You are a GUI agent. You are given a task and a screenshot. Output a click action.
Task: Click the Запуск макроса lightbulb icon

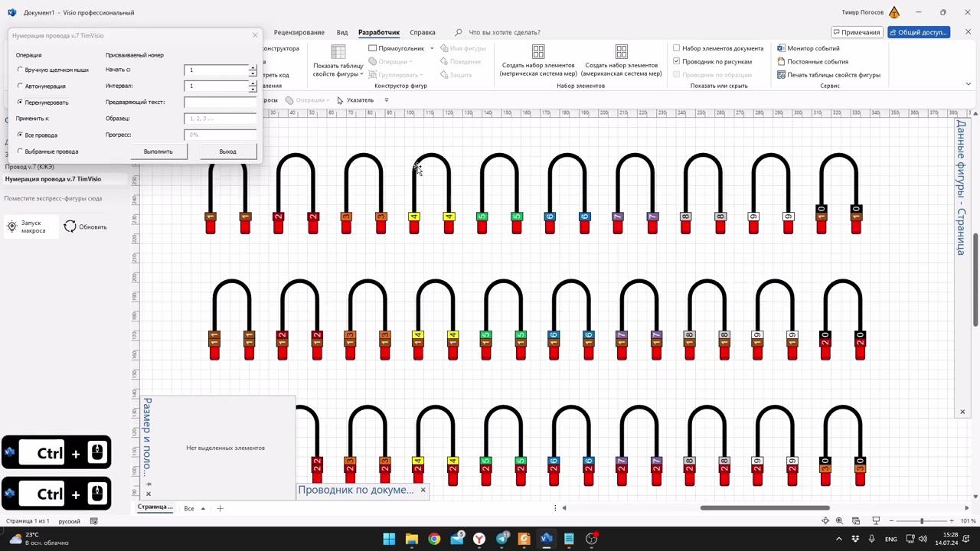[12, 227]
